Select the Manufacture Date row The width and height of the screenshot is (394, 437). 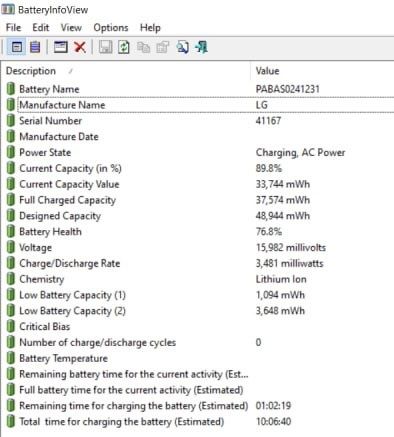(199, 137)
